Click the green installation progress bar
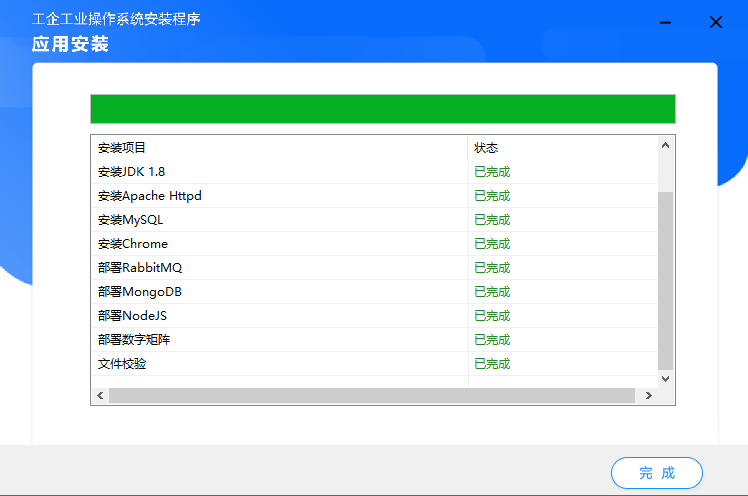The image size is (748, 496). click(383, 109)
